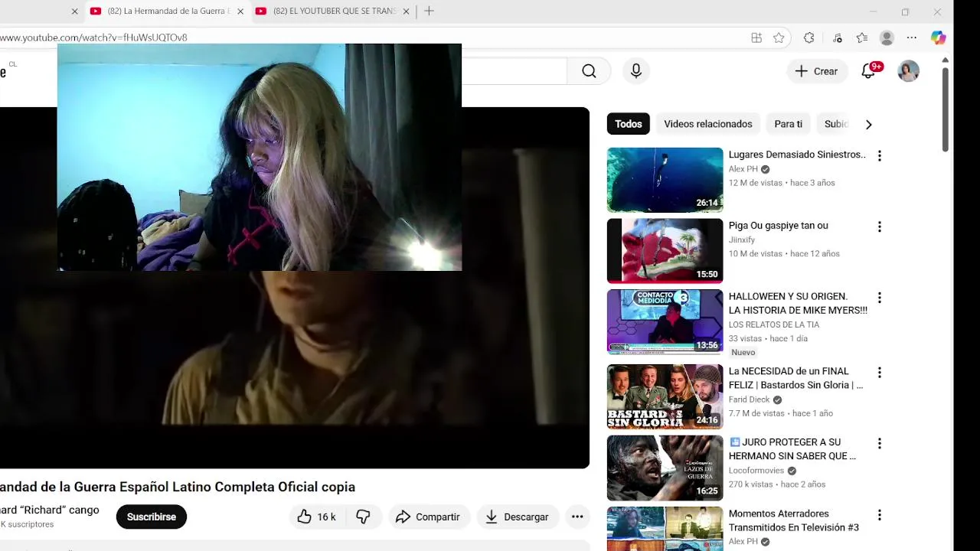Open options for Momentos Aterradores video
Image resolution: width=980 pixels, height=551 pixels.
tap(879, 515)
